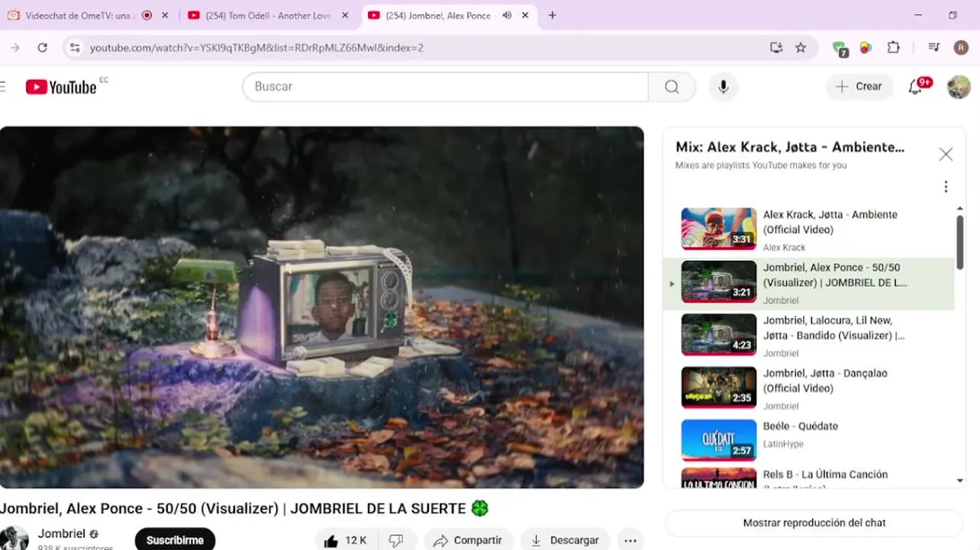
Task: Open a new browser tab
Action: tap(553, 15)
